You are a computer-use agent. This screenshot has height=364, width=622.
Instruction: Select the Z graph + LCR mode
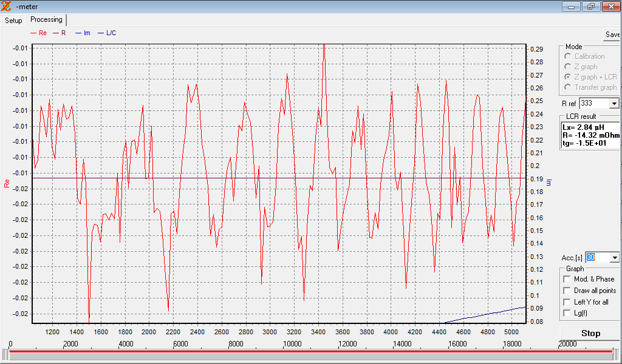568,77
